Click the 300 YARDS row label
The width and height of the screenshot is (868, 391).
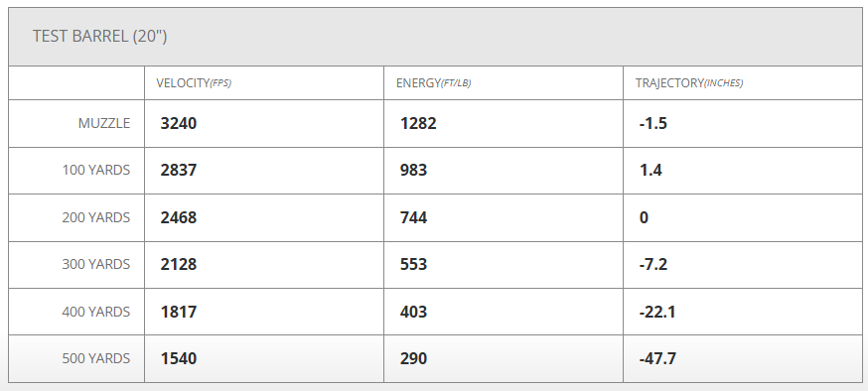pyautogui.click(x=95, y=264)
